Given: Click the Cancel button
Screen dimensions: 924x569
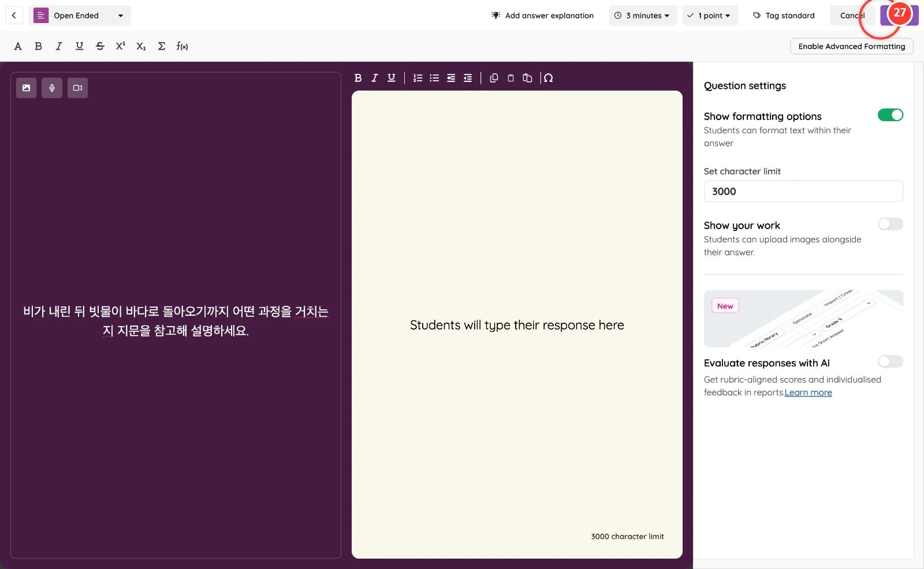Looking at the screenshot, I should (x=852, y=16).
